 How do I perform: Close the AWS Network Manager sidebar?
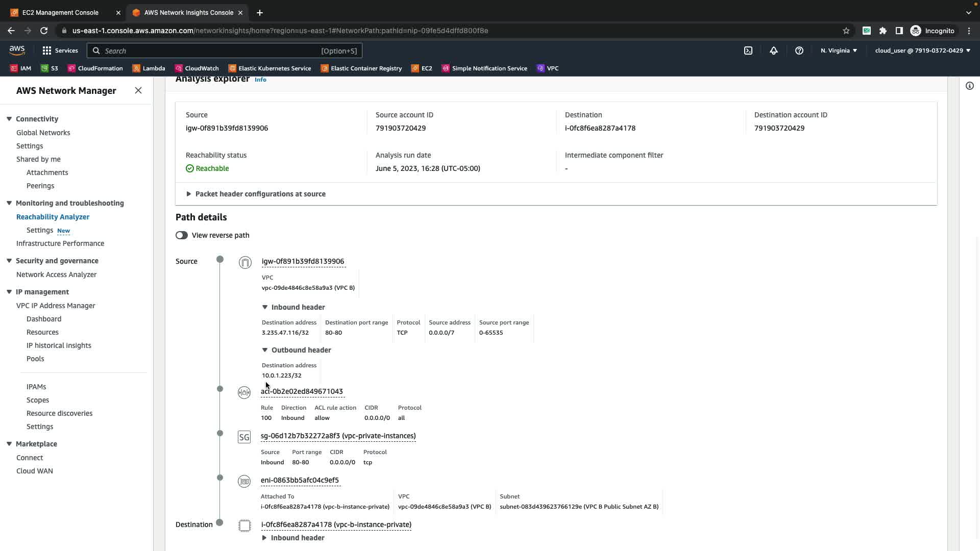[138, 90]
